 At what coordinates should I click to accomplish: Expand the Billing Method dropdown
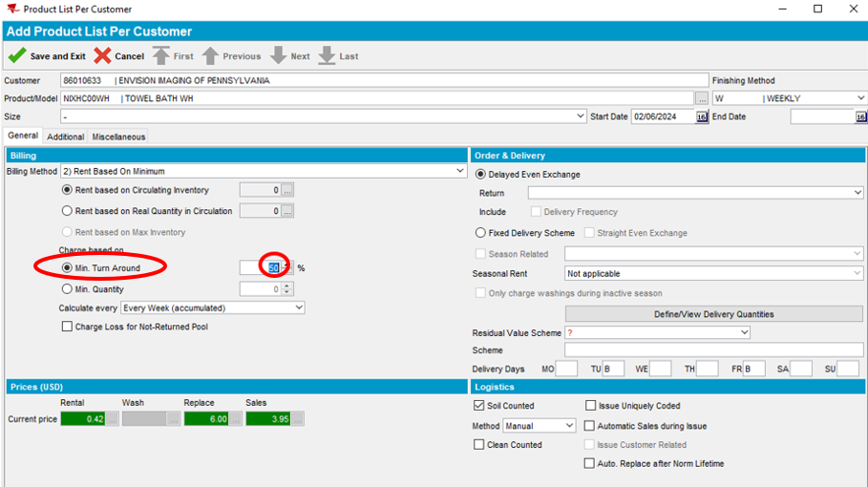(x=460, y=172)
